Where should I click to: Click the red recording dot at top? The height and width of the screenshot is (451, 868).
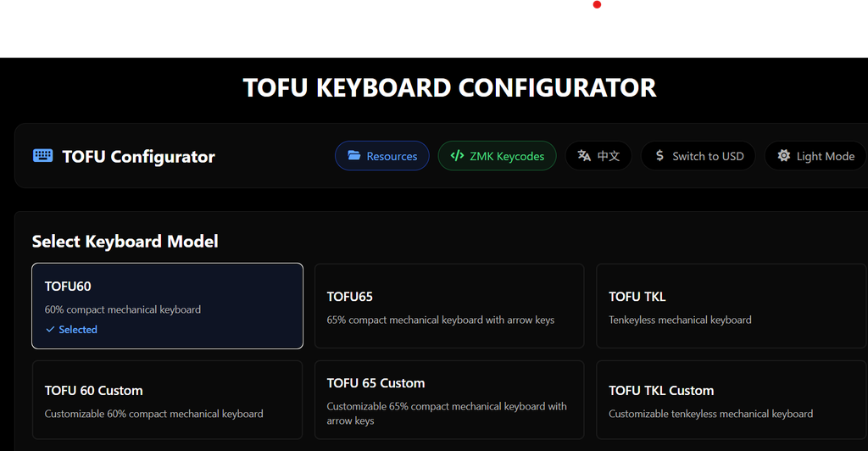(x=597, y=5)
